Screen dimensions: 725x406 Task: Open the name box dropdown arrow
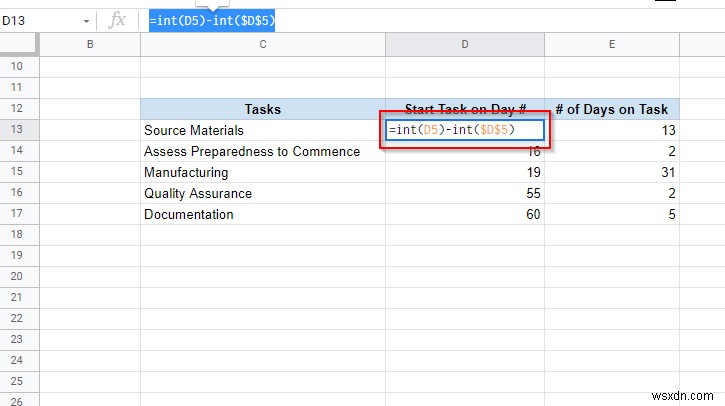pyautogui.click(x=86, y=20)
